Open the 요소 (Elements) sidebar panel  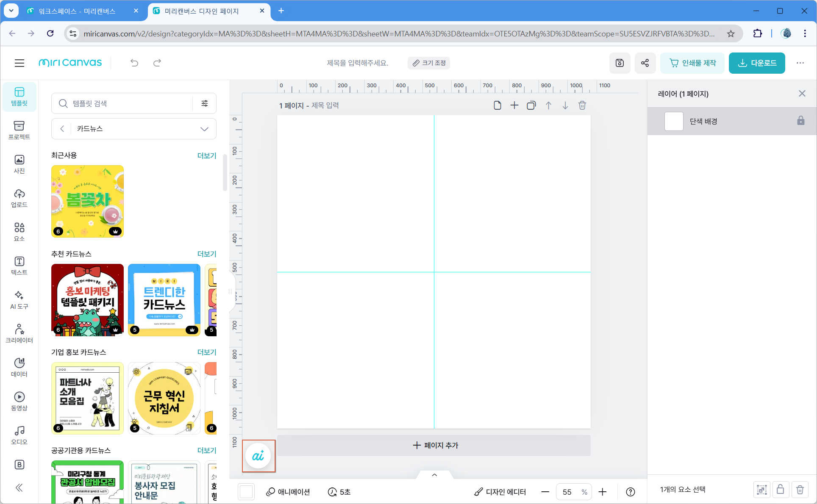click(x=19, y=232)
